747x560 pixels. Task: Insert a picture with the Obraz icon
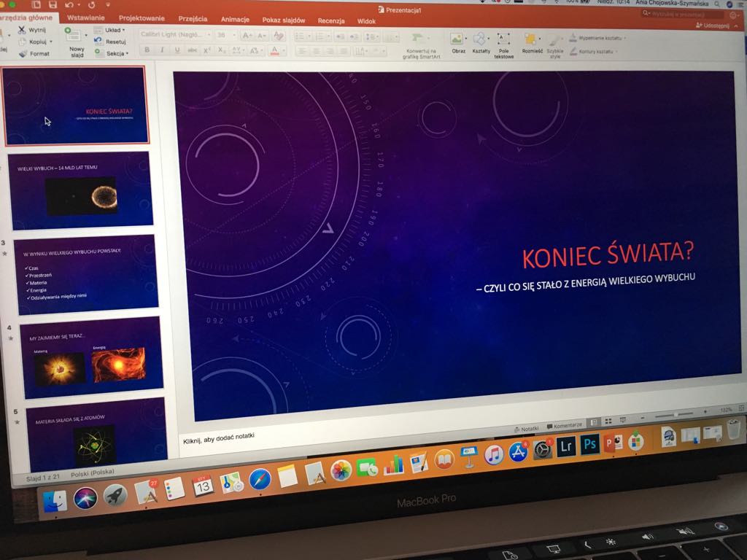[457, 39]
